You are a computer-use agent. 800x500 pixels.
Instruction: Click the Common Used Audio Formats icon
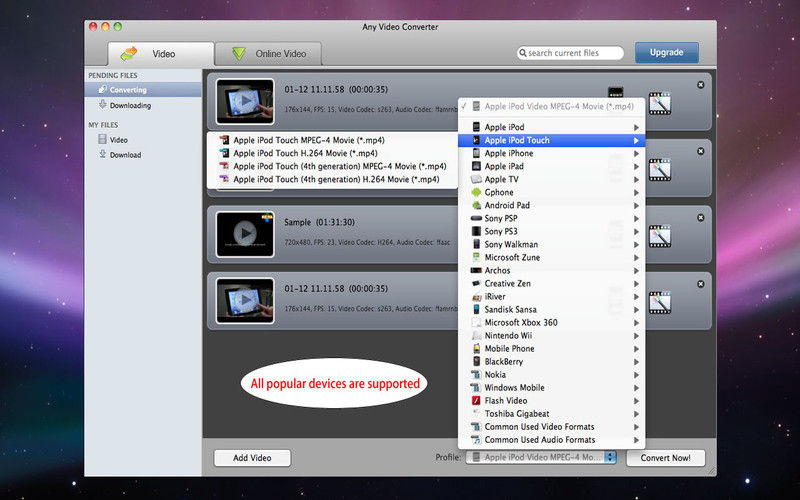tap(476, 439)
